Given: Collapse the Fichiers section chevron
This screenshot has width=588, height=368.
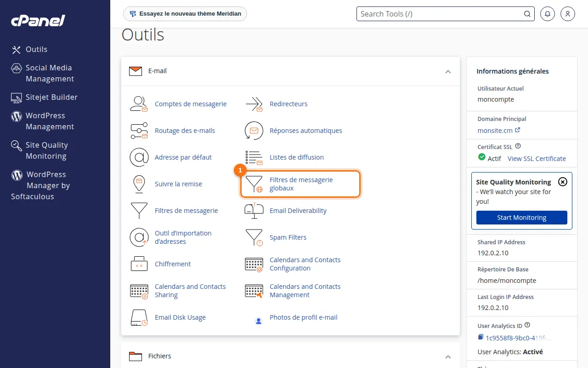Looking at the screenshot, I should point(448,356).
